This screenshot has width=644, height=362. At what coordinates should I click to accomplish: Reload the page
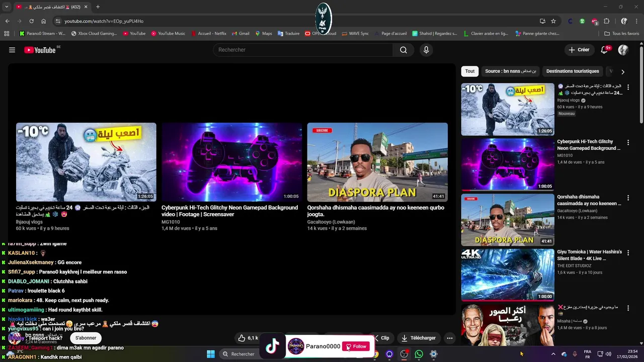[x=31, y=21]
